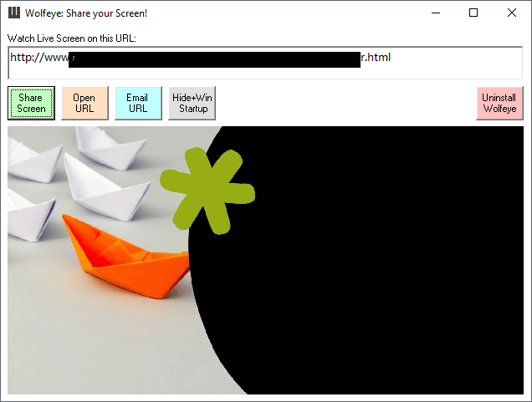Close the Wolfeye window

512,13
